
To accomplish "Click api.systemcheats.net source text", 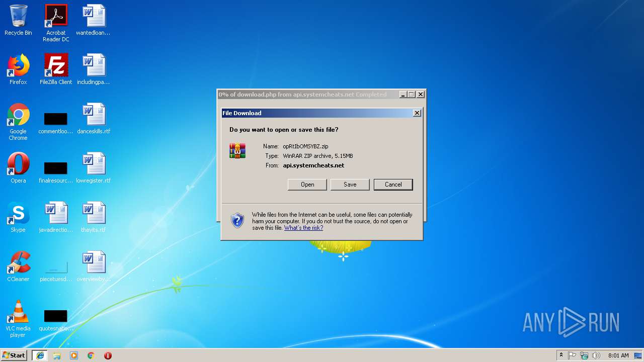I will click(313, 165).
